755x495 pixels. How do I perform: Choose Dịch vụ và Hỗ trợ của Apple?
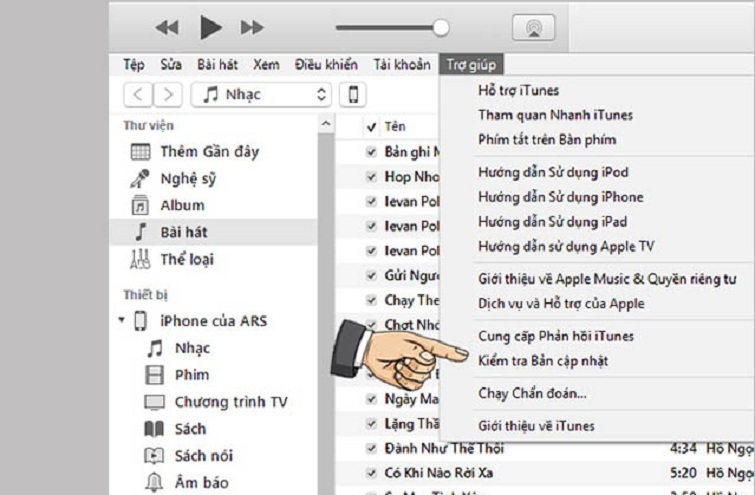tap(561, 304)
